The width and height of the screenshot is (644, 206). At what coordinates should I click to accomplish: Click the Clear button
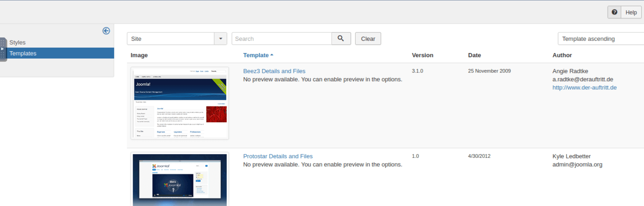368,39
